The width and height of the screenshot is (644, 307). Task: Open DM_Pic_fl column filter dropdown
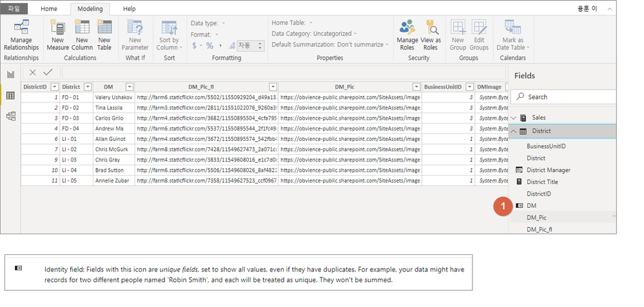point(273,87)
